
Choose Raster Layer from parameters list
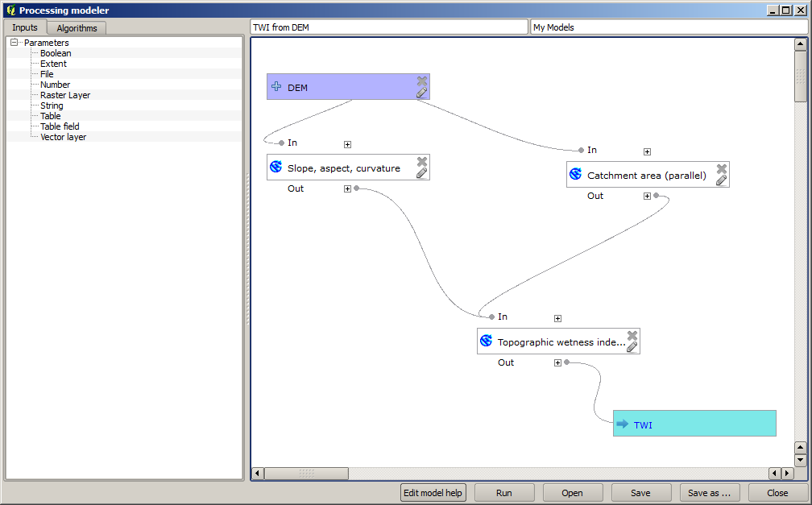[x=65, y=95]
